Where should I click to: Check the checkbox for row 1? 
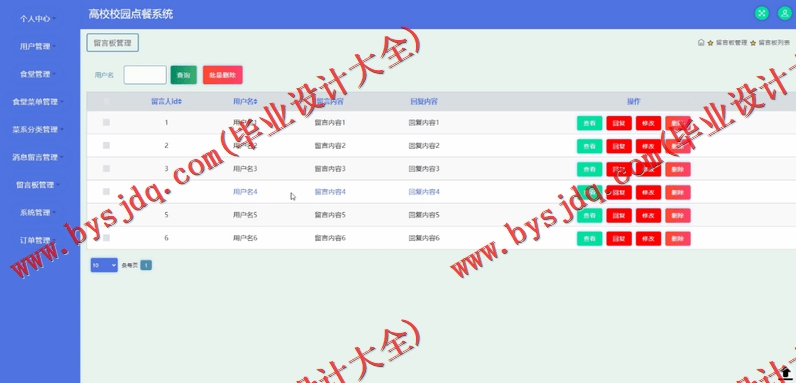106,122
